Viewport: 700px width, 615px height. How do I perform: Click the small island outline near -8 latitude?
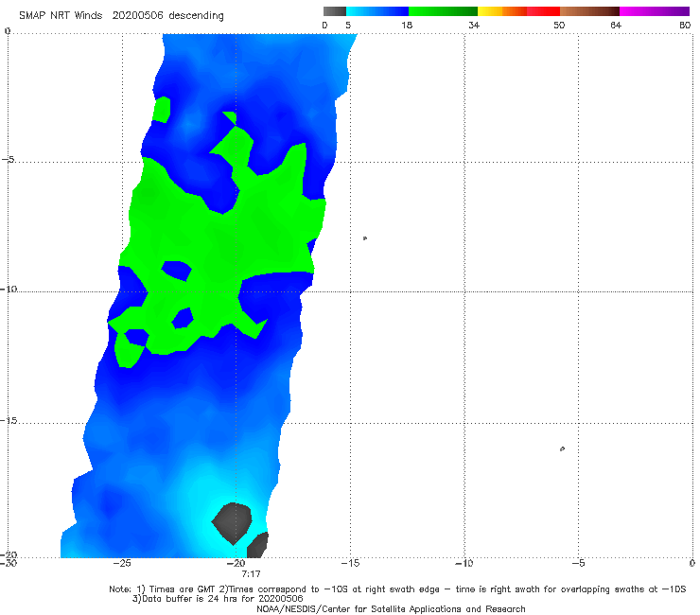pyautogui.click(x=365, y=238)
